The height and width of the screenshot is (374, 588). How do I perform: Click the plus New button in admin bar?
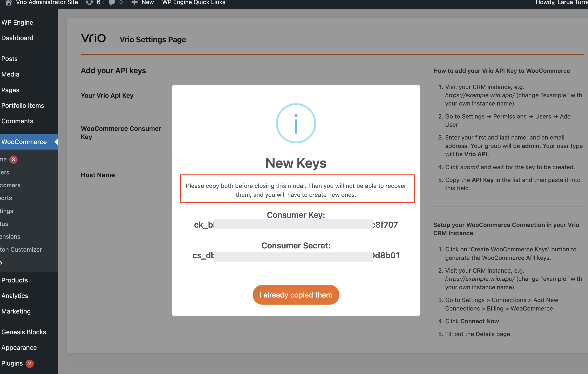(x=143, y=3)
